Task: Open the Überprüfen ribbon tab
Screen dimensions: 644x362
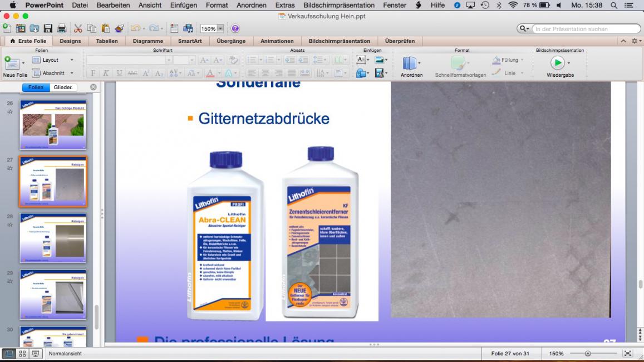Action: pos(400,41)
